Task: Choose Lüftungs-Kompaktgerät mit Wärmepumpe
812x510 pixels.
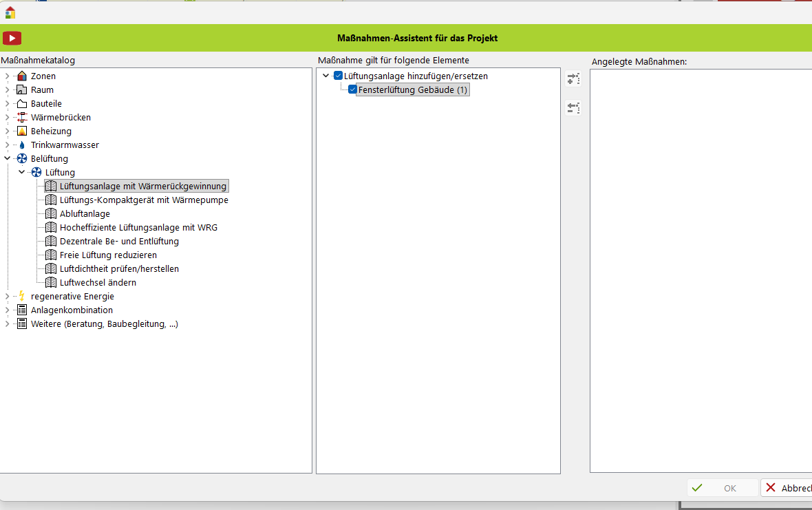Action: coord(144,200)
